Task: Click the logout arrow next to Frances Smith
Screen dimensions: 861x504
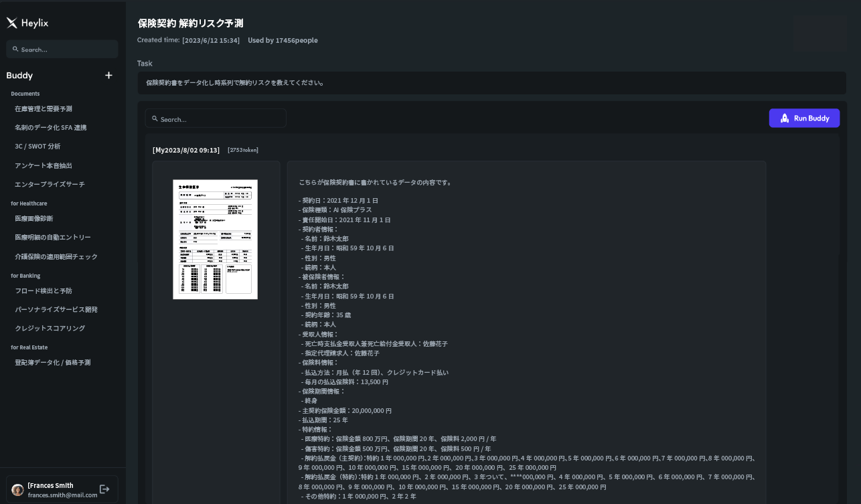Action: [x=105, y=489]
